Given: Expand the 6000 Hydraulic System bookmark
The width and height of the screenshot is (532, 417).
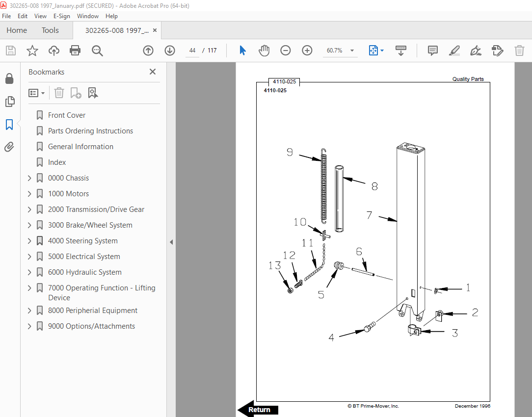Looking at the screenshot, I should point(29,272).
